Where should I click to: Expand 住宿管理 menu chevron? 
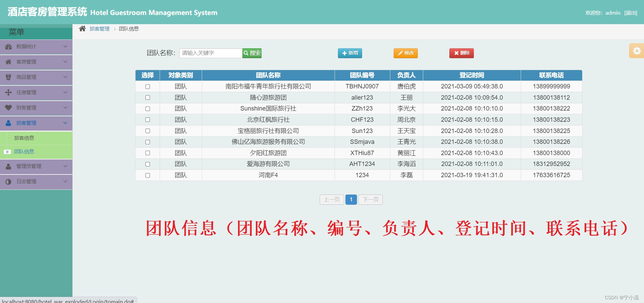(x=65, y=92)
